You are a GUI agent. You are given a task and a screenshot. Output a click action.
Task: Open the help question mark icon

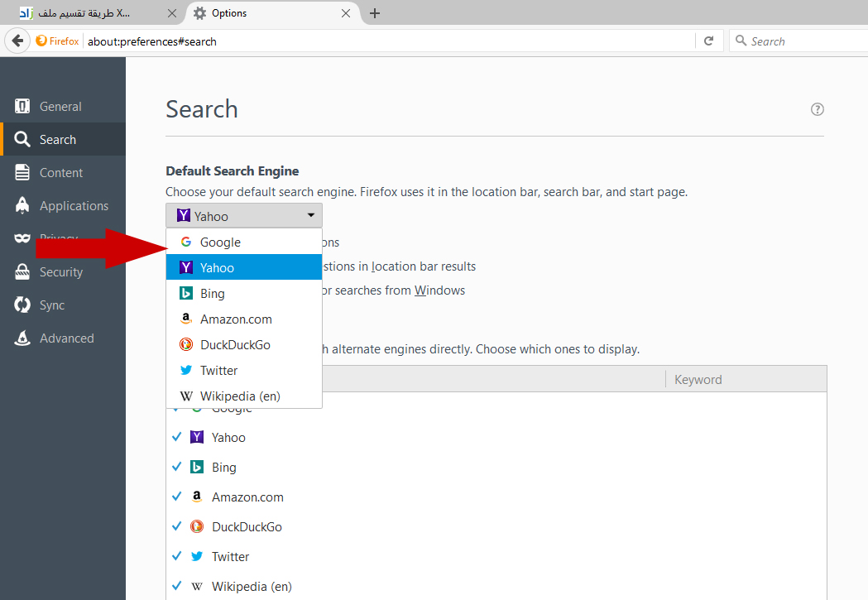[x=817, y=109]
